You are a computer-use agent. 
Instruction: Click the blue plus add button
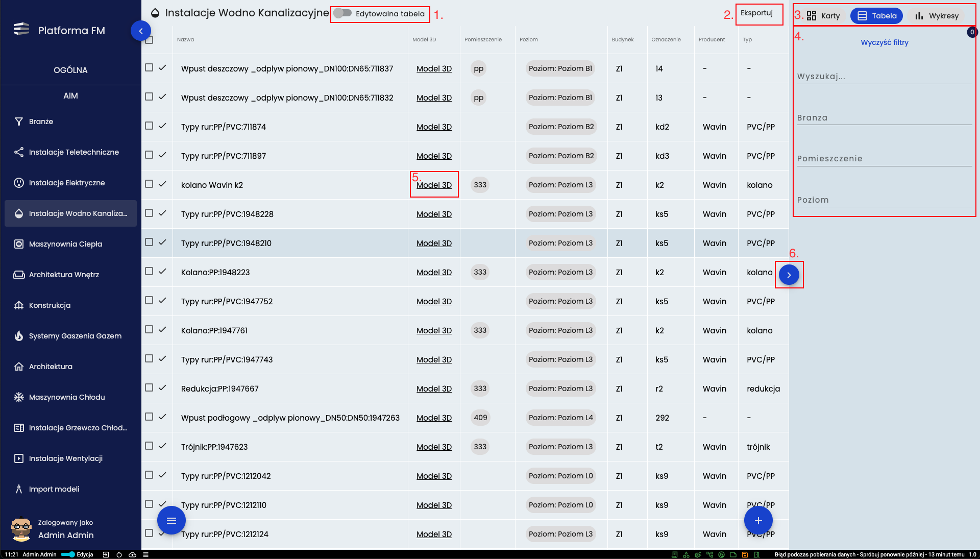(758, 520)
